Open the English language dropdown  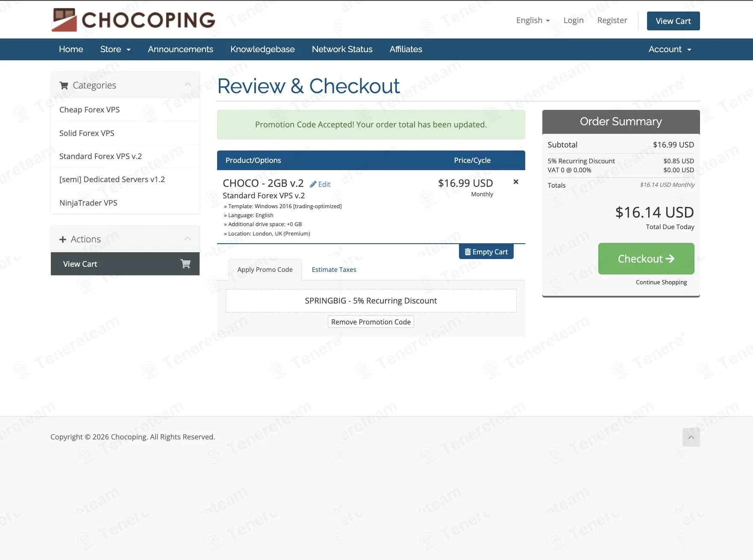click(533, 21)
